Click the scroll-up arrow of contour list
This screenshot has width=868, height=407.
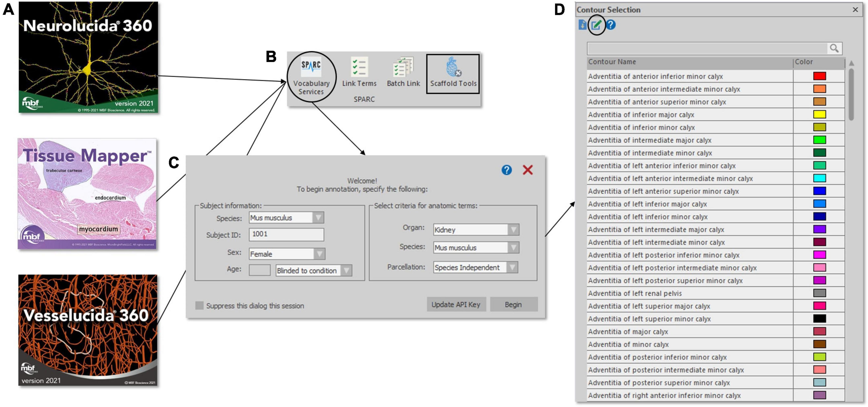click(851, 63)
